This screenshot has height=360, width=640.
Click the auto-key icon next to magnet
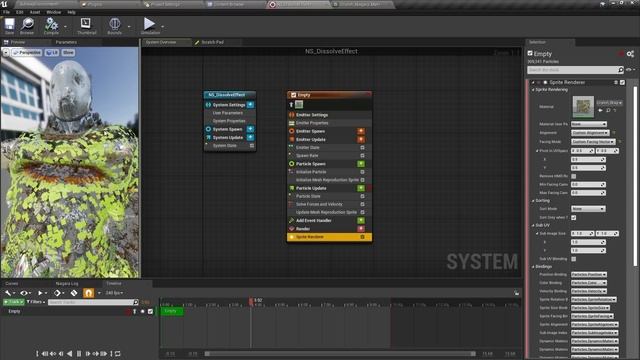[74, 293]
